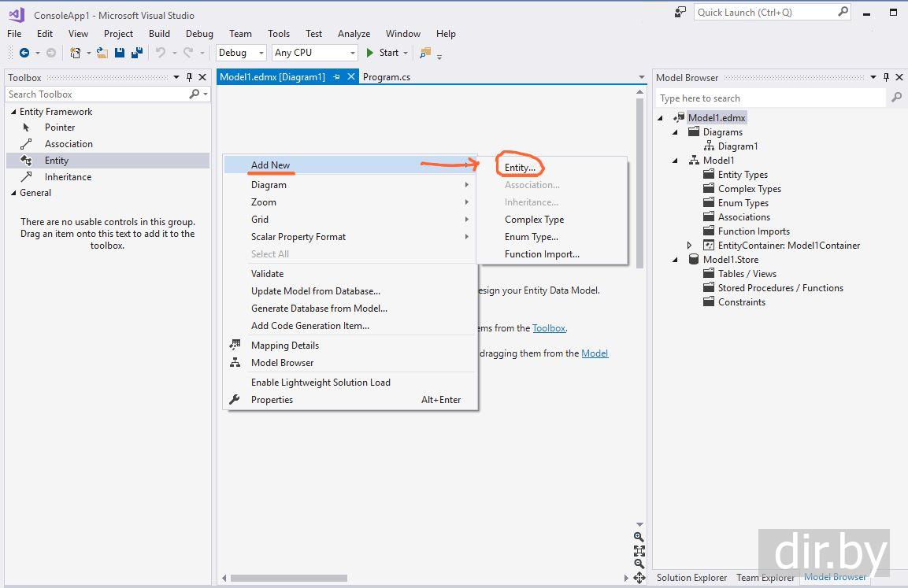Collapse the Model1.Store tree node
This screenshot has width=908, height=588.
(x=676, y=260)
